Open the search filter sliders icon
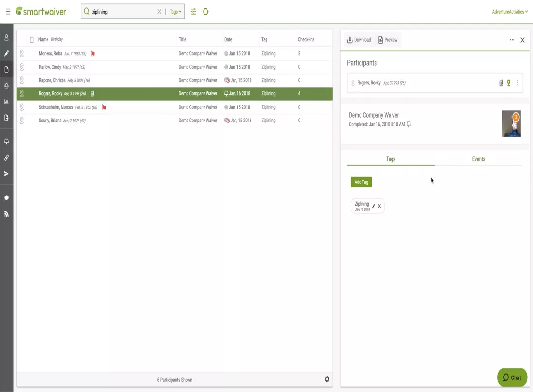533x392 pixels. click(193, 12)
